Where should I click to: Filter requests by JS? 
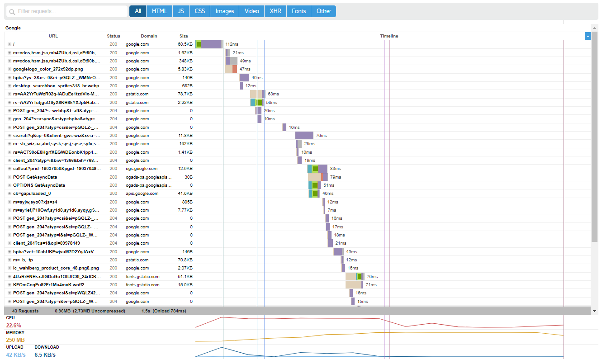tap(181, 11)
